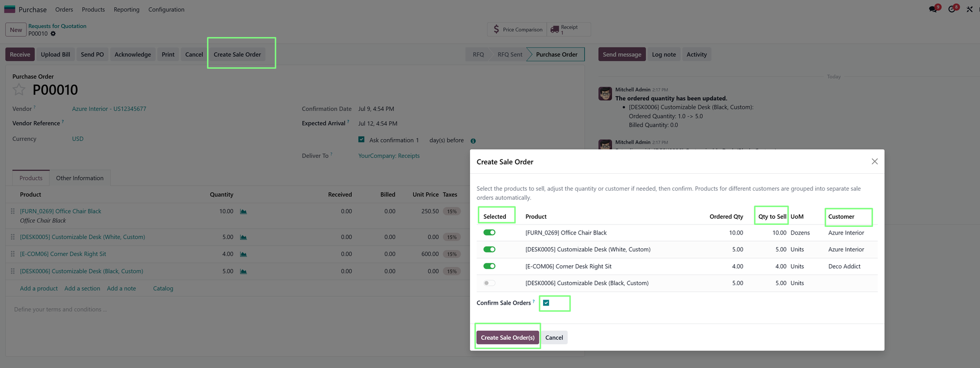
Task: Click the info icon next to day(s) before
Action: point(473,141)
